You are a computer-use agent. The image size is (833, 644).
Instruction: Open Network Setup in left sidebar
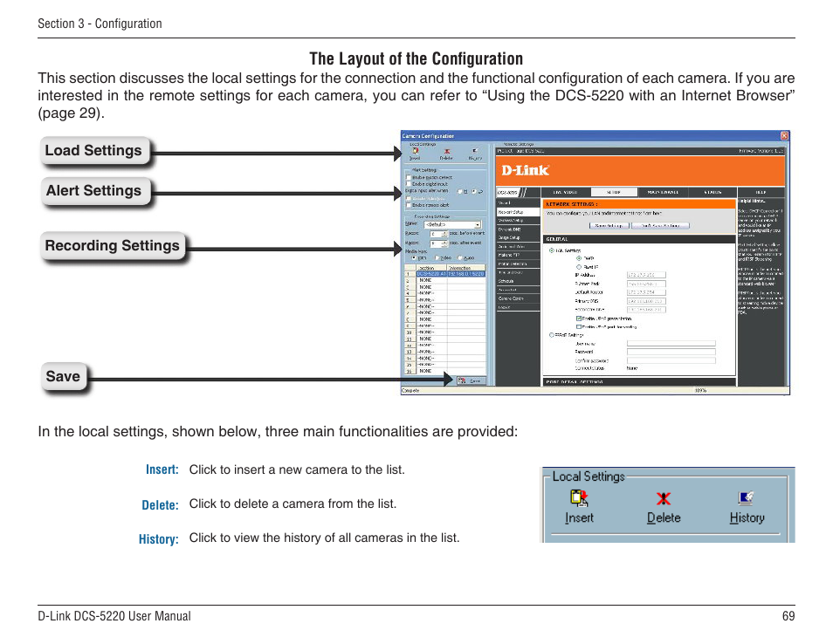518,212
